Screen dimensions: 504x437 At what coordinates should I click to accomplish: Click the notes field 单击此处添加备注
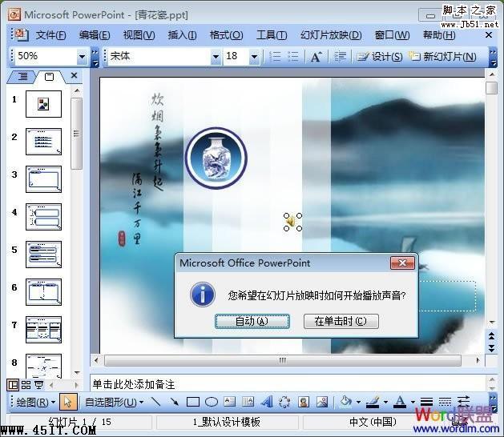pyautogui.click(x=288, y=384)
